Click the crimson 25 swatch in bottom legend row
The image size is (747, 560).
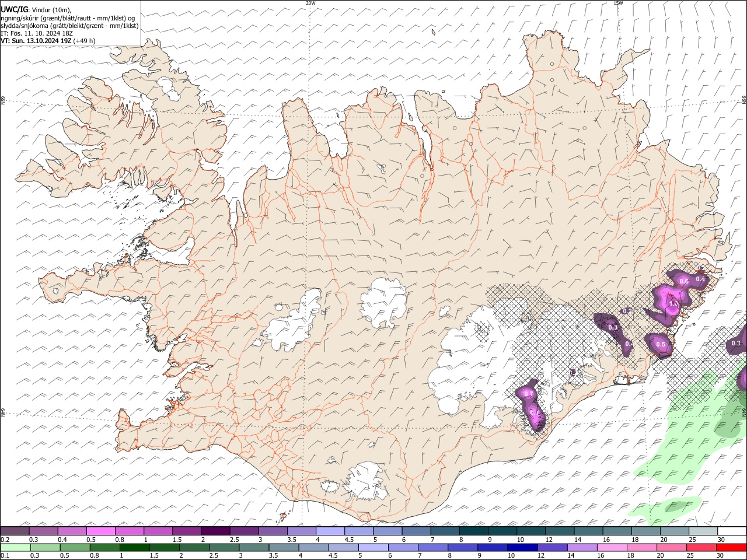[x=701, y=548]
